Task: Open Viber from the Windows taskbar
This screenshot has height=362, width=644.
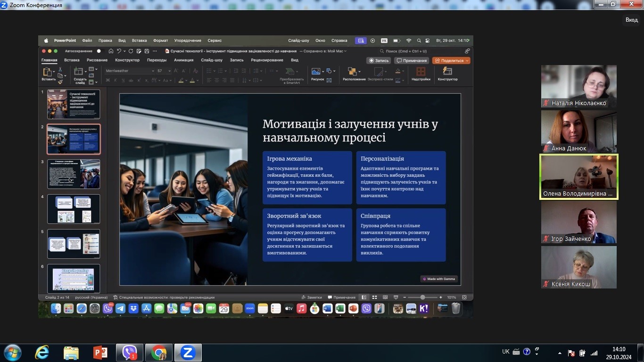Action: [130, 353]
